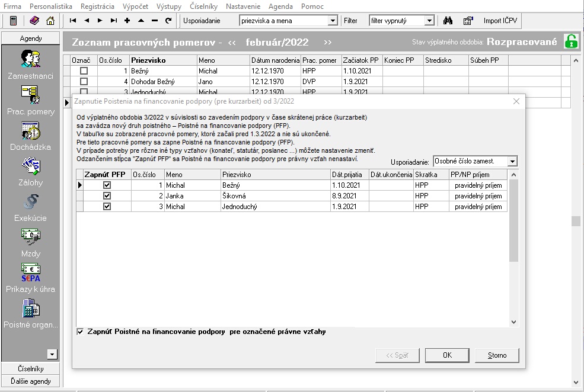Open Poistné organ... agenda icon
The image size is (584, 392).
point(31,309)
